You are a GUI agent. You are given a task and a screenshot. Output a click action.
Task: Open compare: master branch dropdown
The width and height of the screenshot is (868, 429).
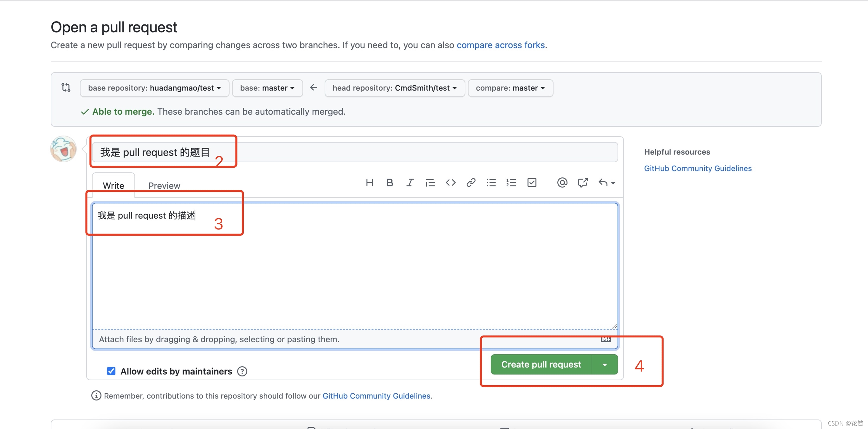tap(510, 88)
